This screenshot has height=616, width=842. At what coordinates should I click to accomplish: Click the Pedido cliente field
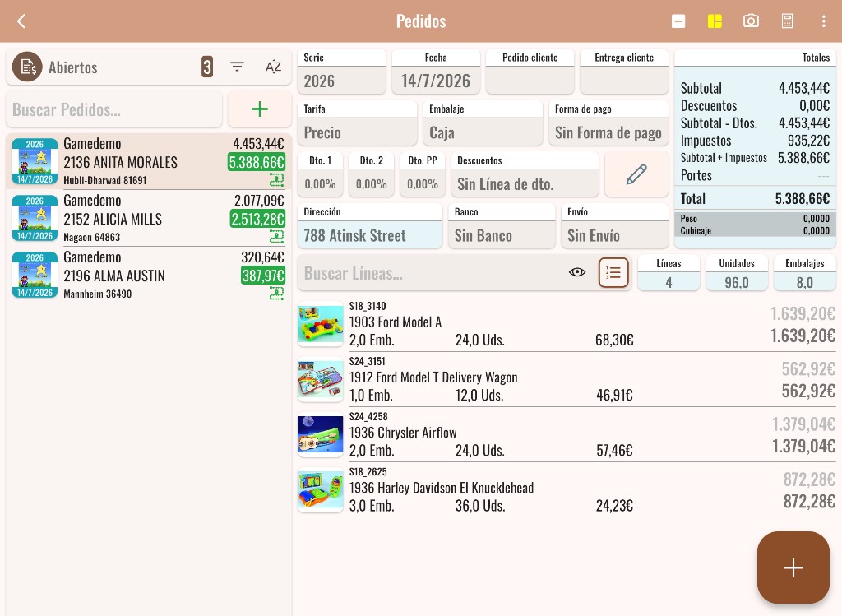click(530, 72)
